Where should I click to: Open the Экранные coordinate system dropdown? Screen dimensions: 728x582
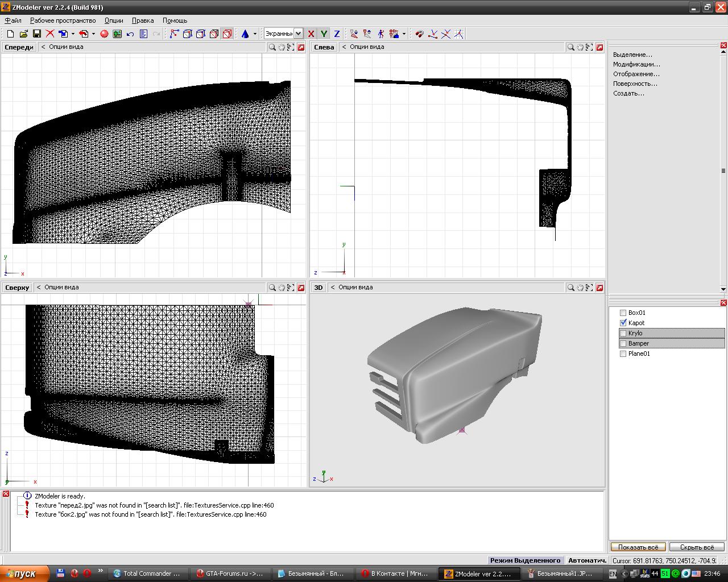click(297, 34)
